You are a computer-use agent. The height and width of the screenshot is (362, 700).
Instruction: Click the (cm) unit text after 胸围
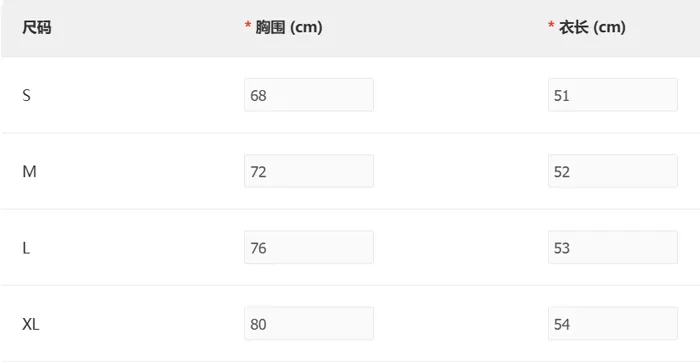pyautogui.click(x=306, y=27)
